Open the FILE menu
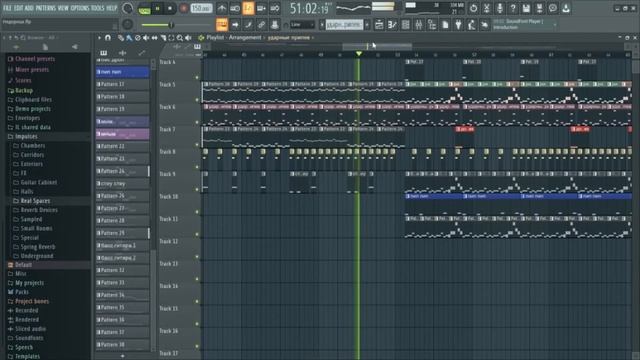Image resolution: width=640 pixels, height=360 pixels. tap(7, 8)
